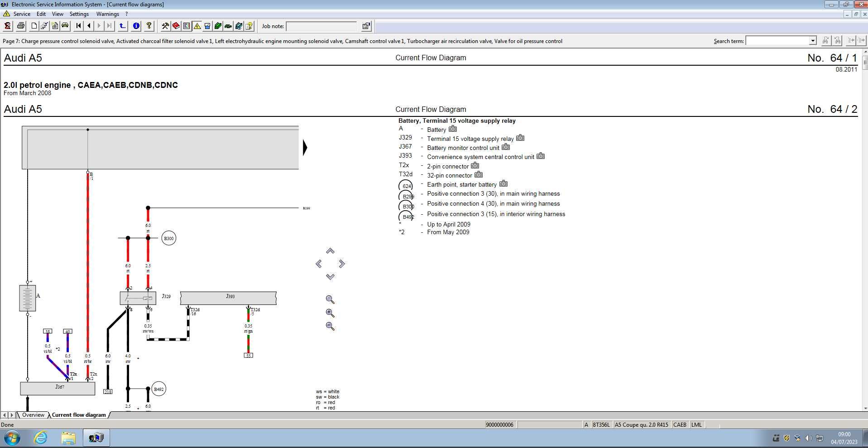The image size is (868, 448).
Task: Pan diagram up with up arrow
Action: pos(330,251)
